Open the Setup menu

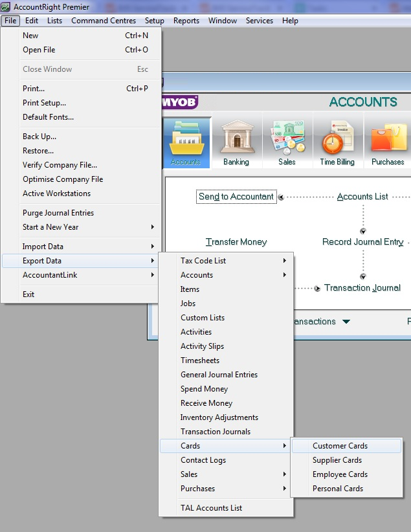pos(155,21)
